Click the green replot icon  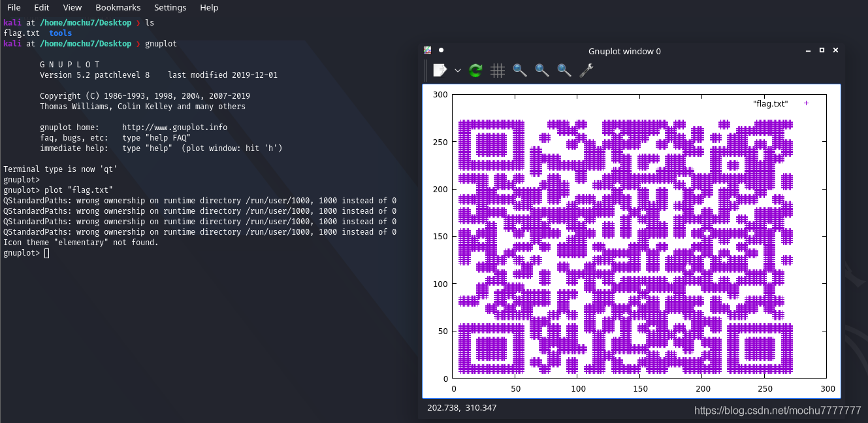click(475, 70)
